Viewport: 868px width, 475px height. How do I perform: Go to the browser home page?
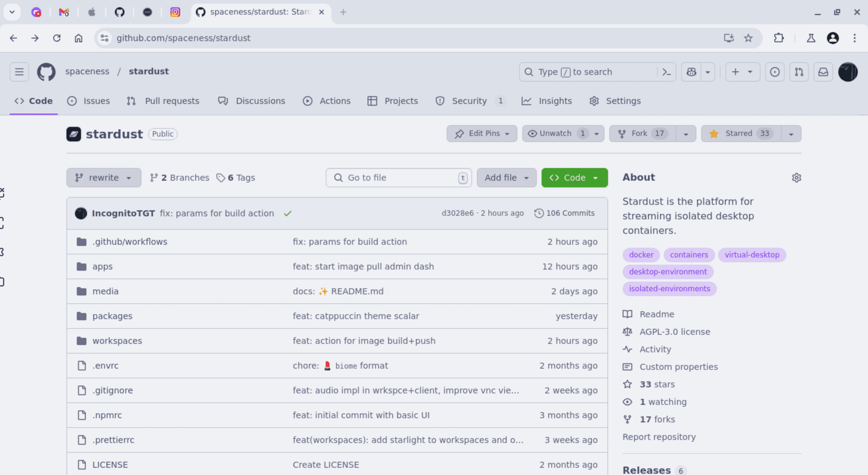(x=78, y=38)
